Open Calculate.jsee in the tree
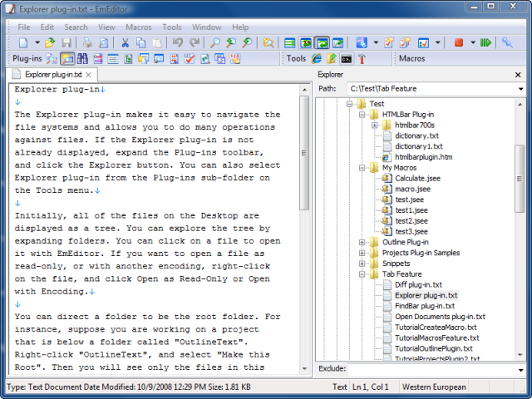This screenshot has width=532, height=399. pyautogui.click(x=417, y=179)
